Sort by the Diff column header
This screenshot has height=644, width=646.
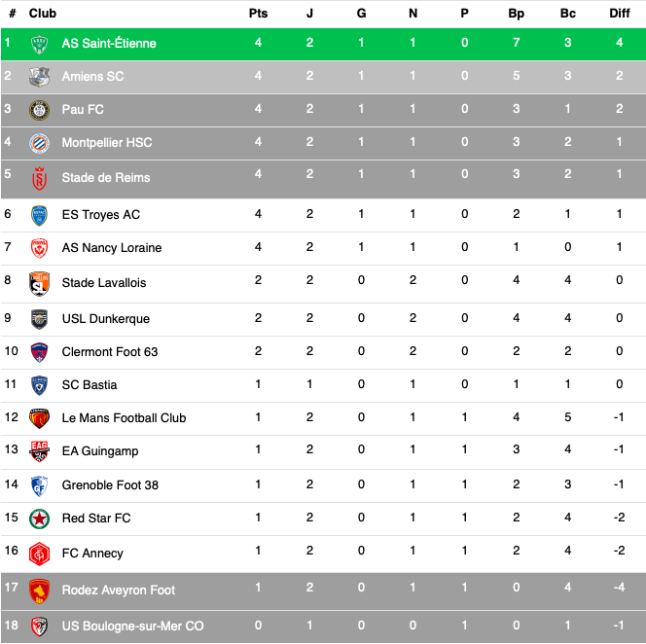click(x=620, y=14)
